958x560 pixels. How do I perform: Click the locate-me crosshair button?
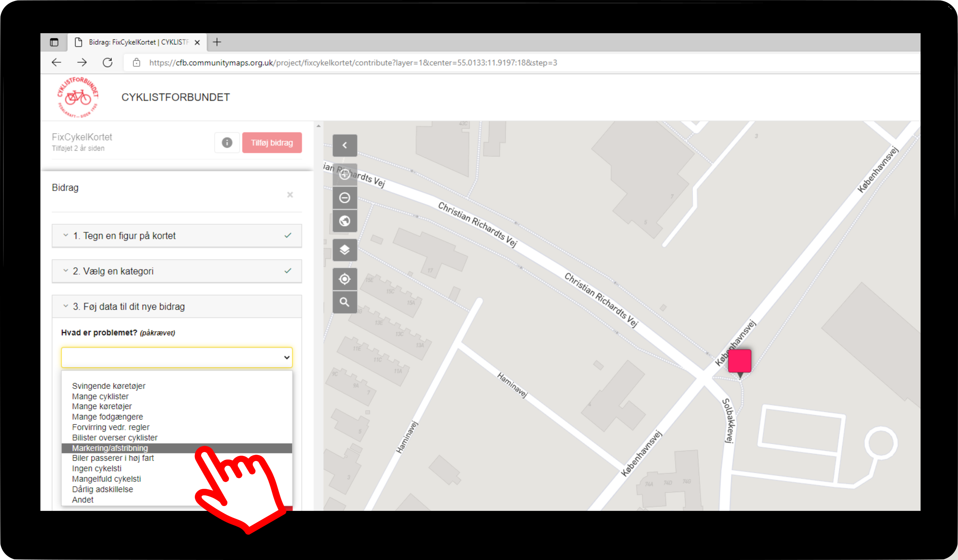[345, 279]
